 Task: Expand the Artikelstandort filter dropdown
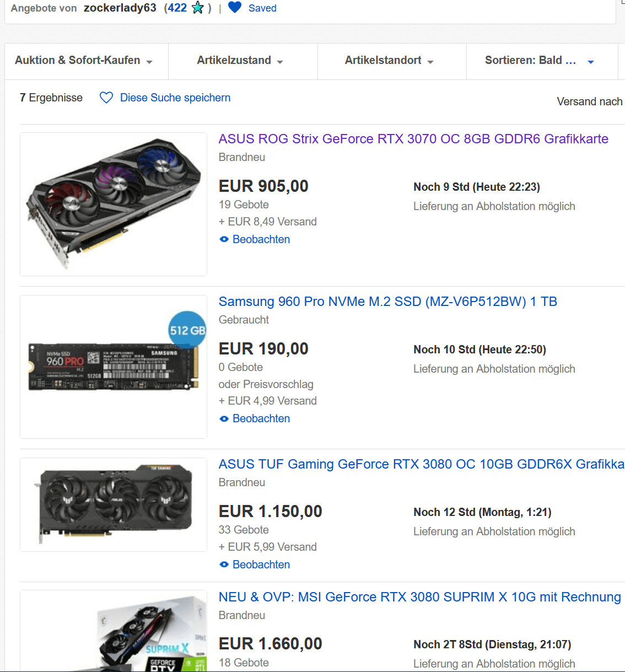(389, 61)
